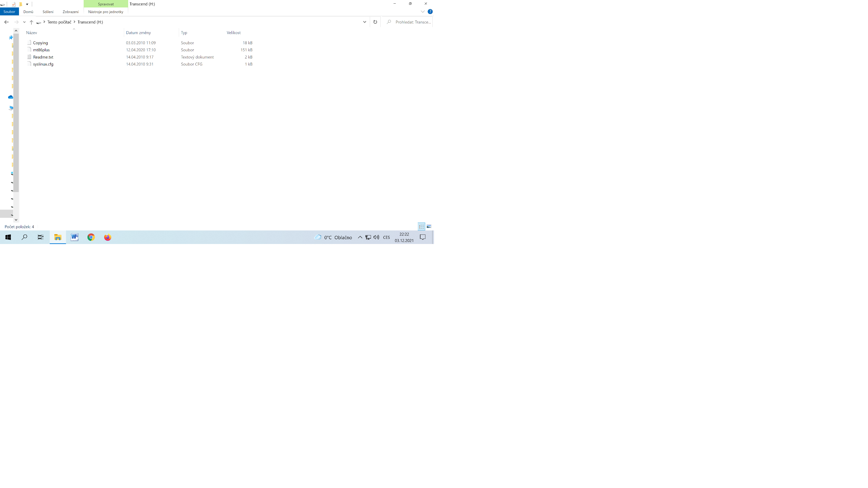Click the Back navigation arrow

pyautogui.click(x=6, y=22)
